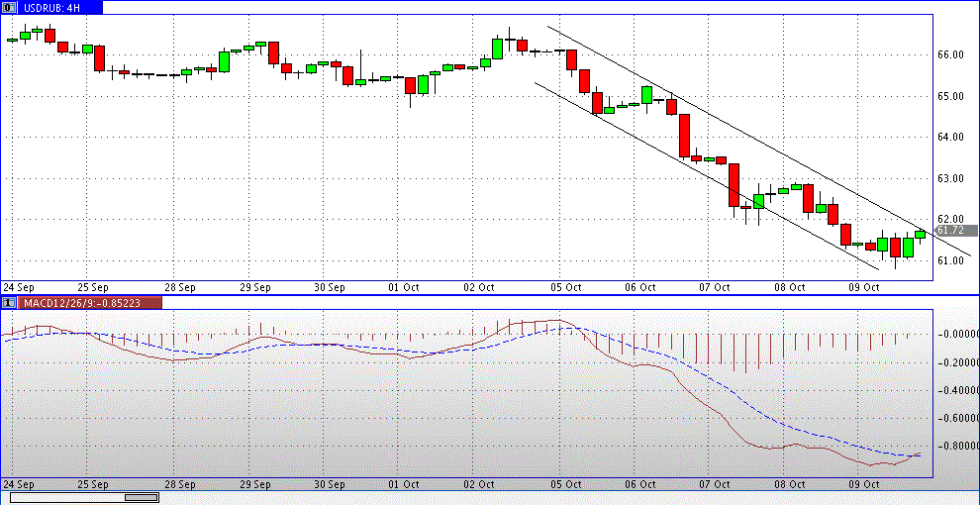Click the -0.20000 MACD axis label
The height and width of the screenshot is (505, 980).
click(958, 362)
